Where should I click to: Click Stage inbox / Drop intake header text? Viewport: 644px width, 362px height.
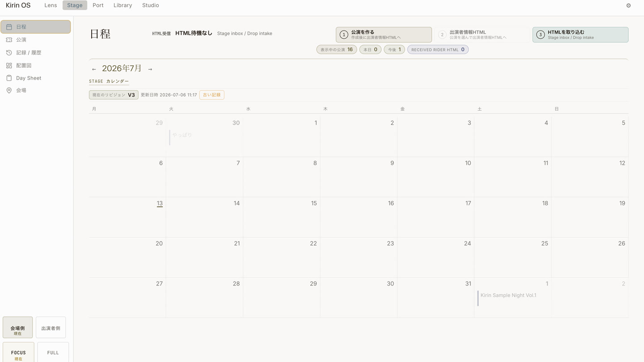(245, 34)
